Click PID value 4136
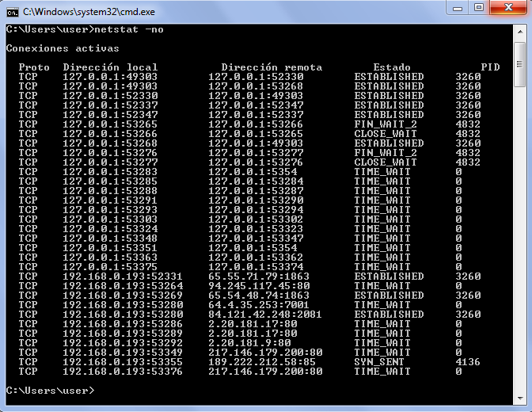The width and height of the screenshot is (532, 412). click(x=468, y=362)
